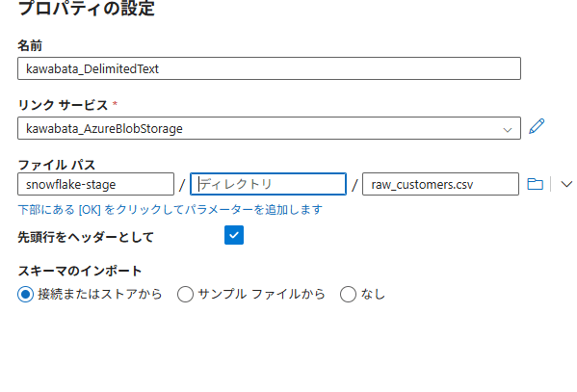
Task: Click the プロパティの設定 heading
Action: pyautogui.click(x=86, y=8)
